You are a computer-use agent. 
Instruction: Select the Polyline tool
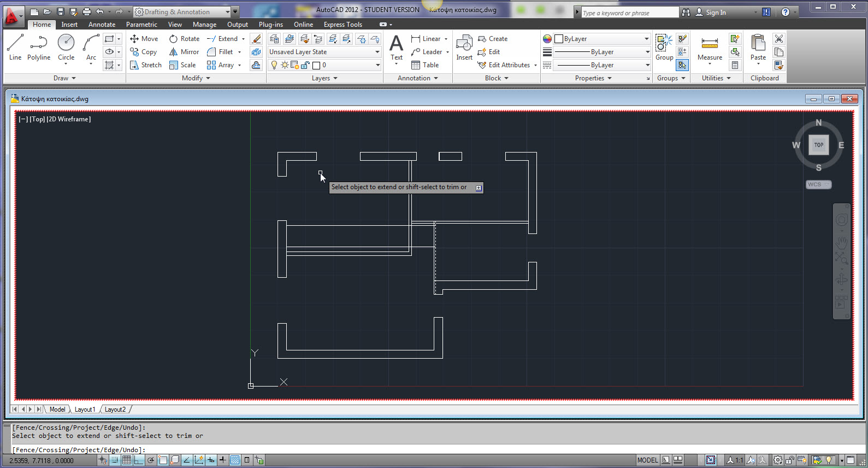39,47
